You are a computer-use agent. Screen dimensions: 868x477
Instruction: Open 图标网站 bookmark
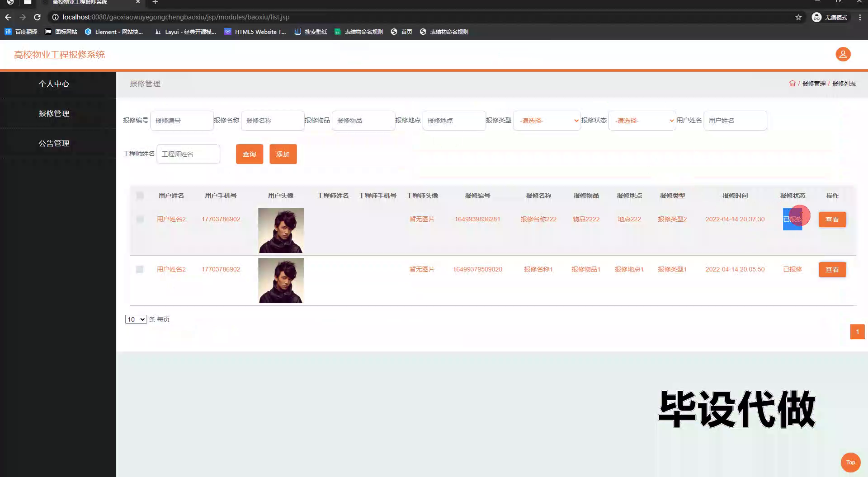click(x=61, y=32)
